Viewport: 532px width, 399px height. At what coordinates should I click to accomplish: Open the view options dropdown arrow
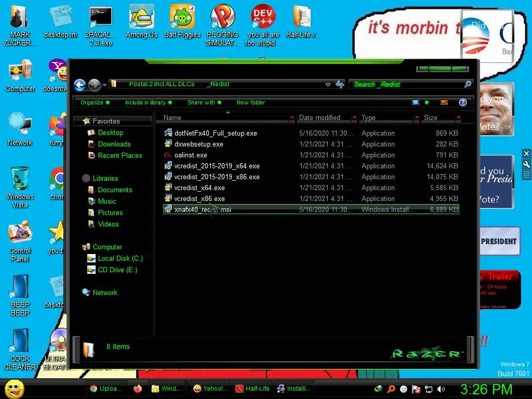427,102
